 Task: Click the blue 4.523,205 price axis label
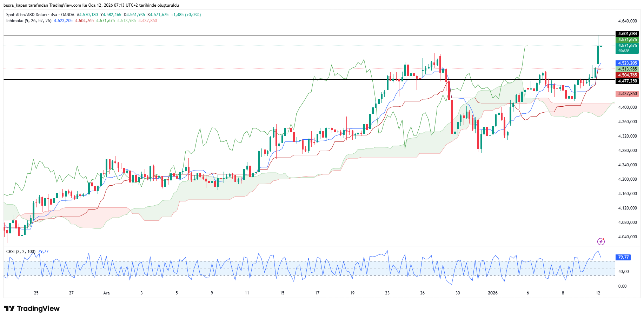pos(627,63)
